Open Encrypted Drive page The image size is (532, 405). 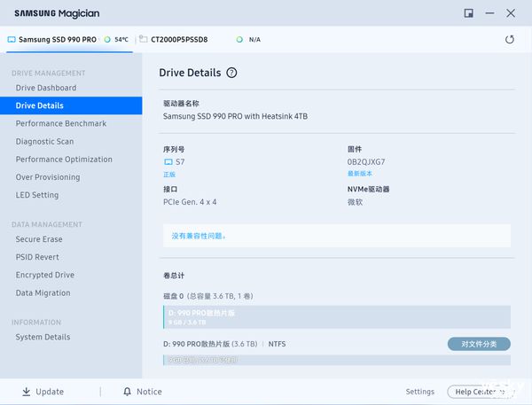[x=45, y=275]
